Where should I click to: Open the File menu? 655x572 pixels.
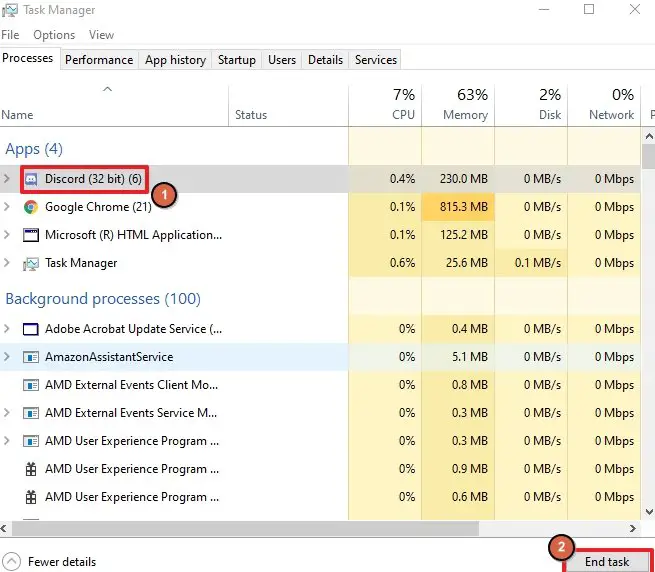pos(10,35)
